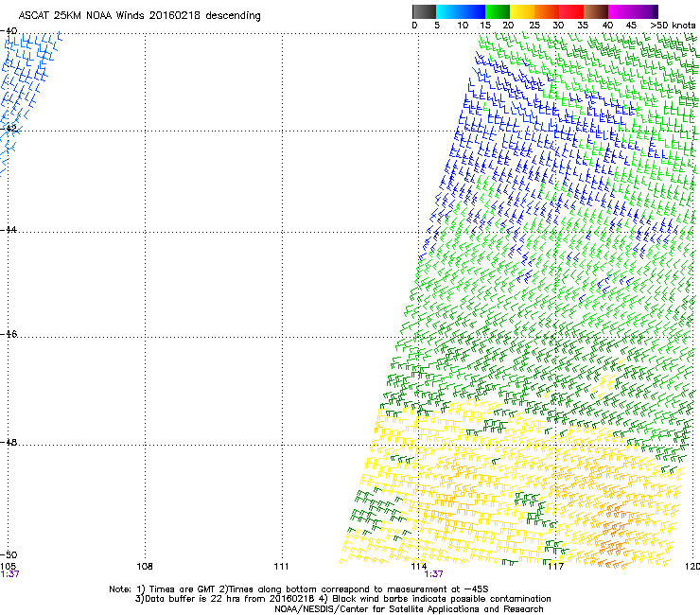The image size is (700, 615).
Task: Click the '105' longitude axis label
Action: click(8, 566)
